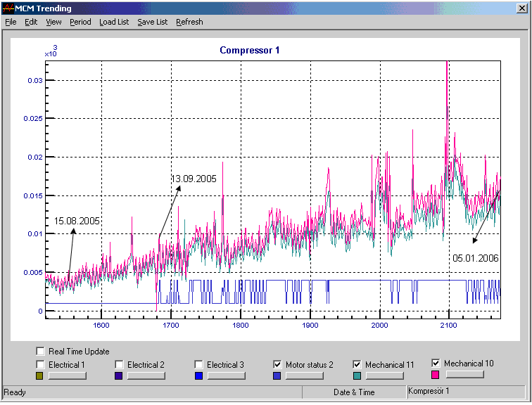Click Save List in menu bar
532x405 pixels.
click(152, 22)
